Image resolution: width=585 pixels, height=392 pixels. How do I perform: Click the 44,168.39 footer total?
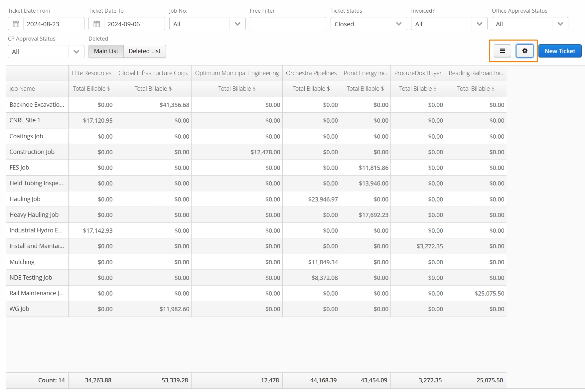coord(311,380)
